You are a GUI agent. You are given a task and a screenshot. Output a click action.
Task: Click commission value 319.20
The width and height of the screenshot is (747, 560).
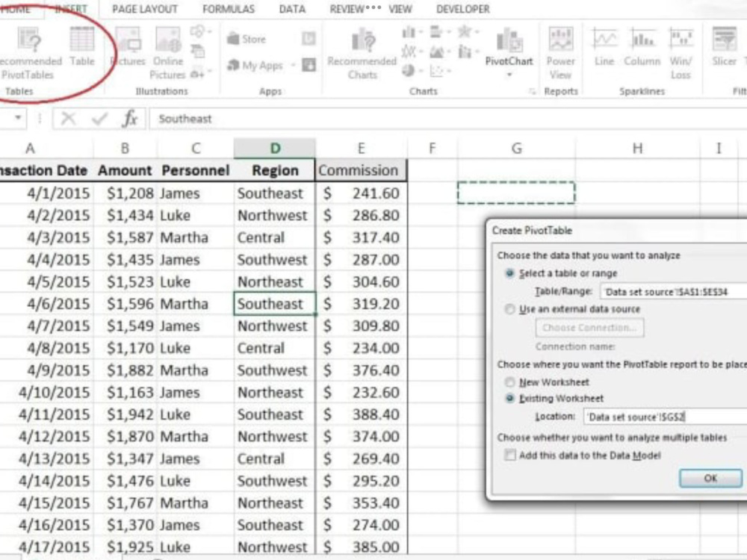point(361,304)
